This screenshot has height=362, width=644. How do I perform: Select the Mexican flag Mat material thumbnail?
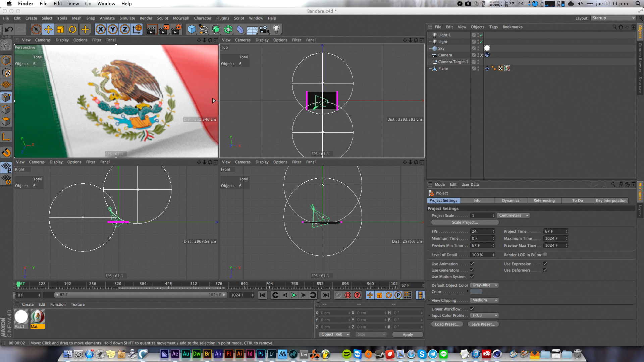pyautogui.click(x=38, y=317)
